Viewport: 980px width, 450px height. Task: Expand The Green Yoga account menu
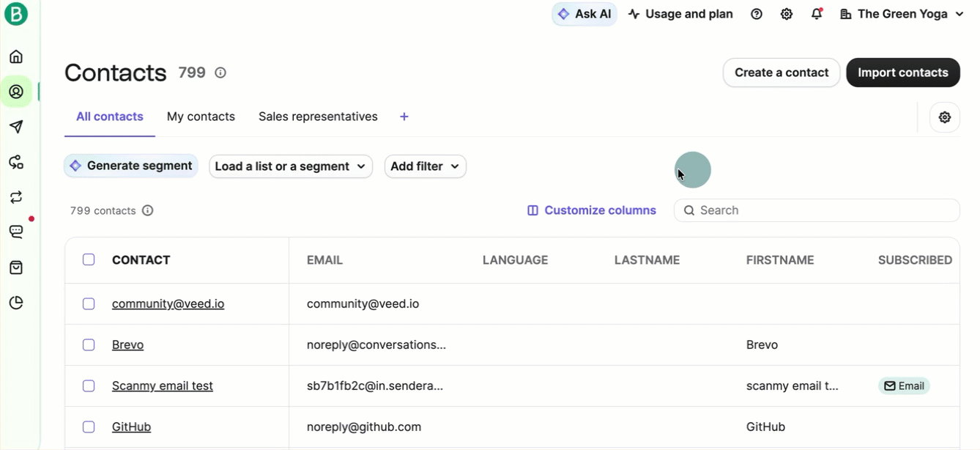point(902,14)
